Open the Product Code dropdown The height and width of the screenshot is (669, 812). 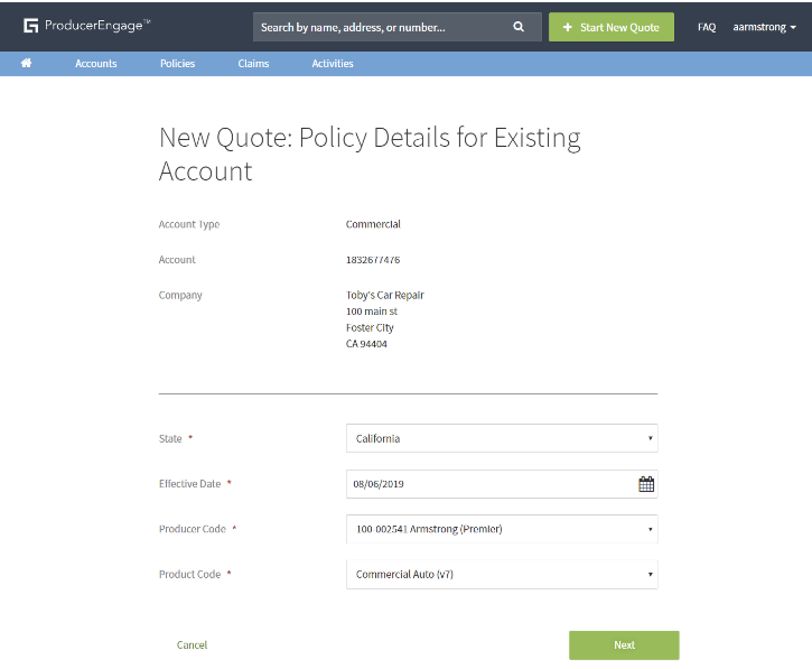coord(501,574)
